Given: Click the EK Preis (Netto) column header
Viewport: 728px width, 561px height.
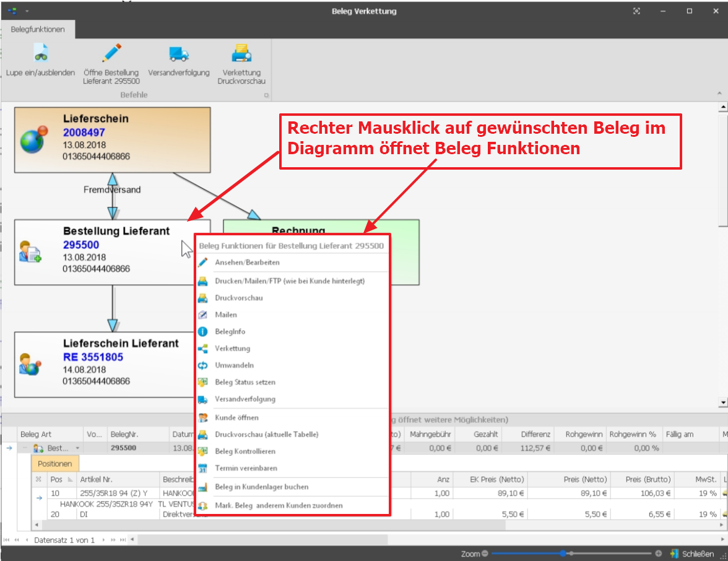Looking at the screenshot, I should 490,479.
